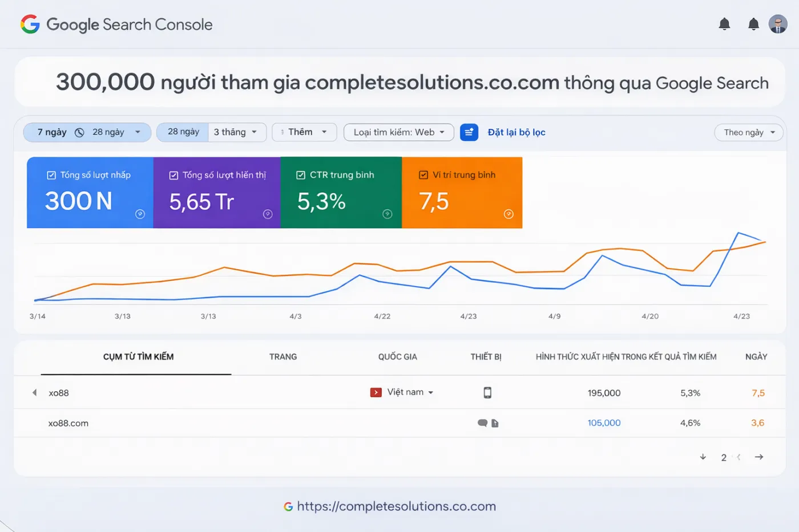
Task: Click the 105,000 impressions value
Action: 604,423
